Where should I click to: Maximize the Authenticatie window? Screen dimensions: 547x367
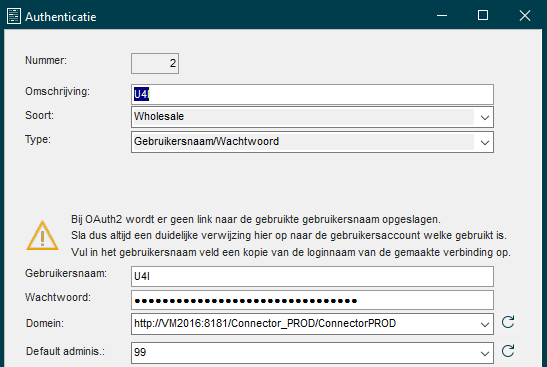[x=483, y=15]
